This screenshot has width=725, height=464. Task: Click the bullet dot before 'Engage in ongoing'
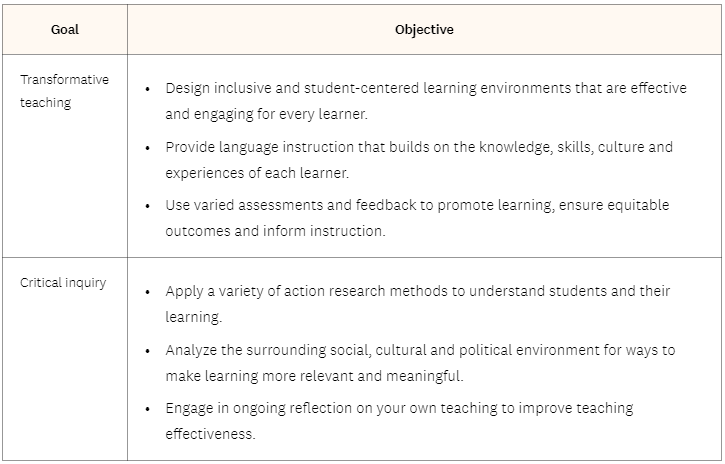point(147,409)
